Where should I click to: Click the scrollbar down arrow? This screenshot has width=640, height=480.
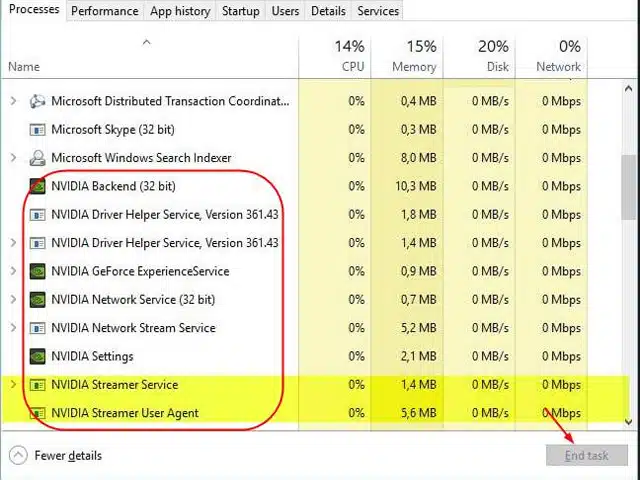(629, 422)
